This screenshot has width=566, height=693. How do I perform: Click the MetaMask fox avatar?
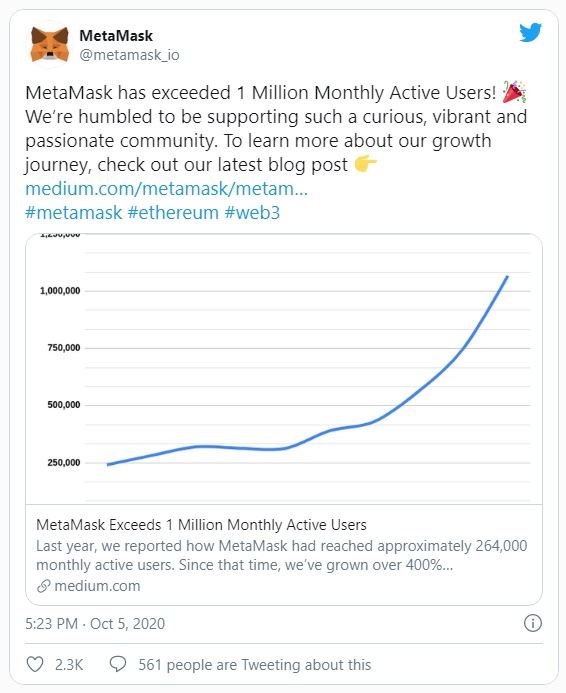pyautogui.click(x=49, y=45)
